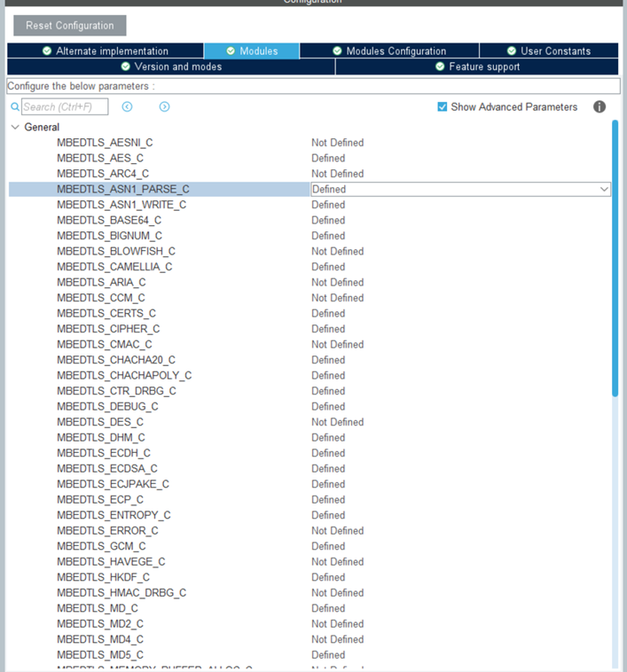Select MBEDTLS_ECJPAKE_C parameter

(114, 484)
